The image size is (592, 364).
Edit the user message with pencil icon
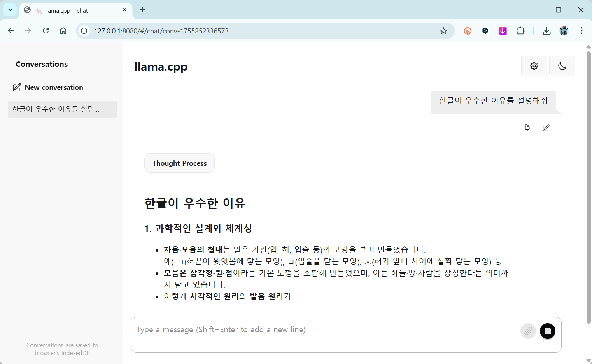[x=546, y=128]
